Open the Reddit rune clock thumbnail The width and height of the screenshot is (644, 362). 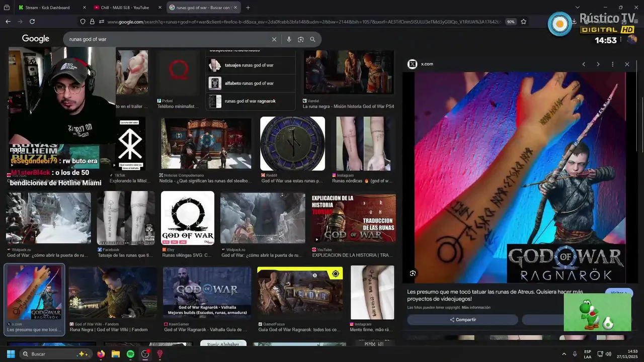click(x=292, y=144)
